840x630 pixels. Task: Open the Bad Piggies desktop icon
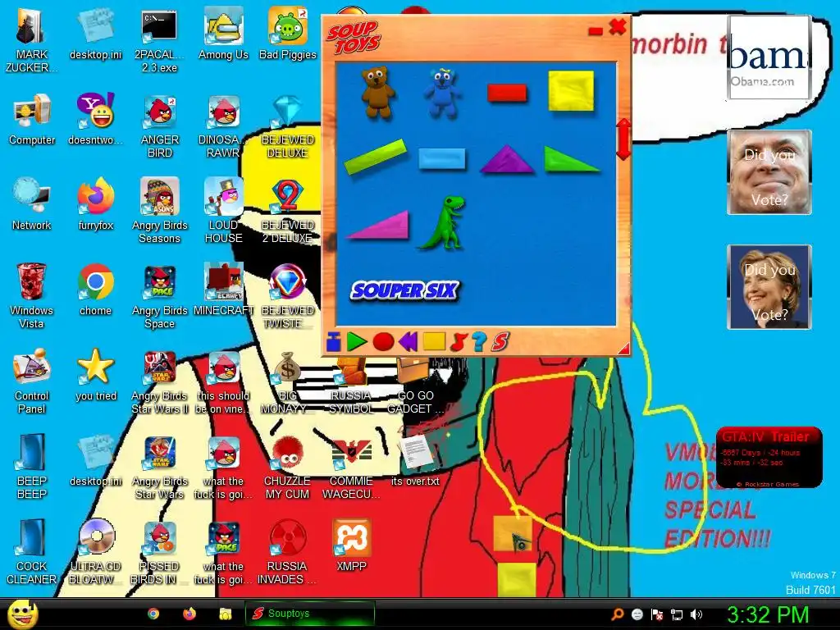tap(288, 34)
